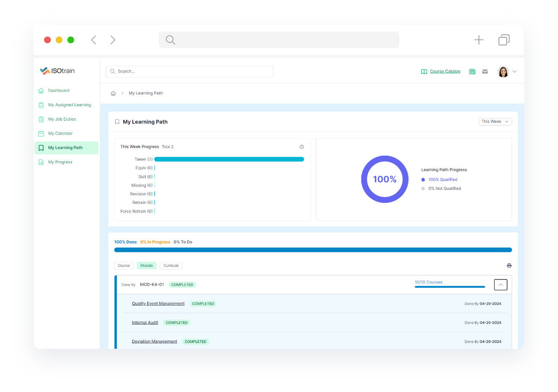Click into the ISOtrain Search field

pos(189,72)
